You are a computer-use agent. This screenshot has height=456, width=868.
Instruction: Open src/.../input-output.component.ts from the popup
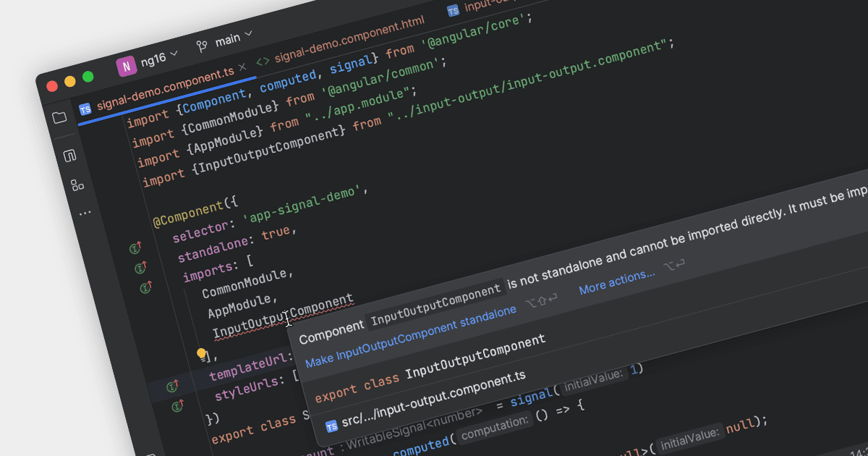[x=433, y=400]
